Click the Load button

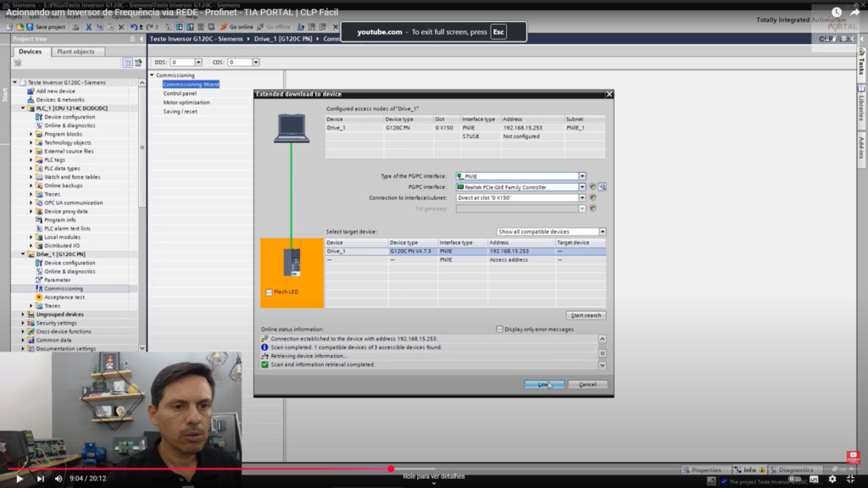pos(544,385)
